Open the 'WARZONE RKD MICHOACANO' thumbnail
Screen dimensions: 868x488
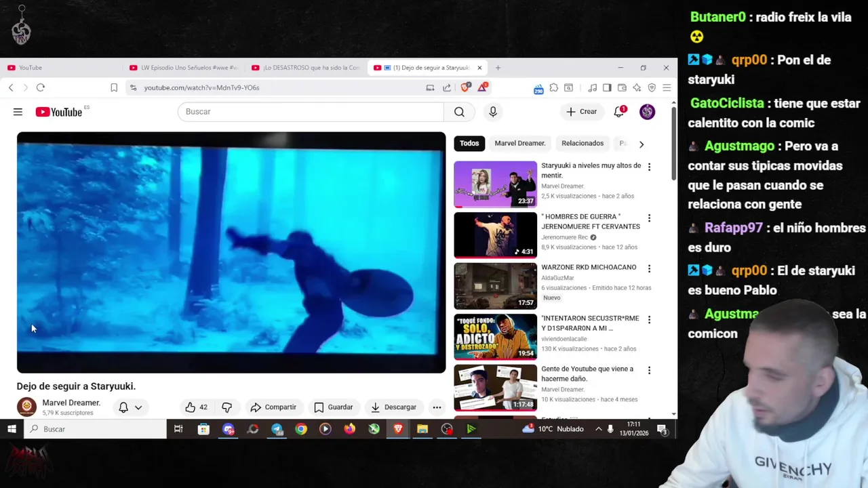coord(495,285)
